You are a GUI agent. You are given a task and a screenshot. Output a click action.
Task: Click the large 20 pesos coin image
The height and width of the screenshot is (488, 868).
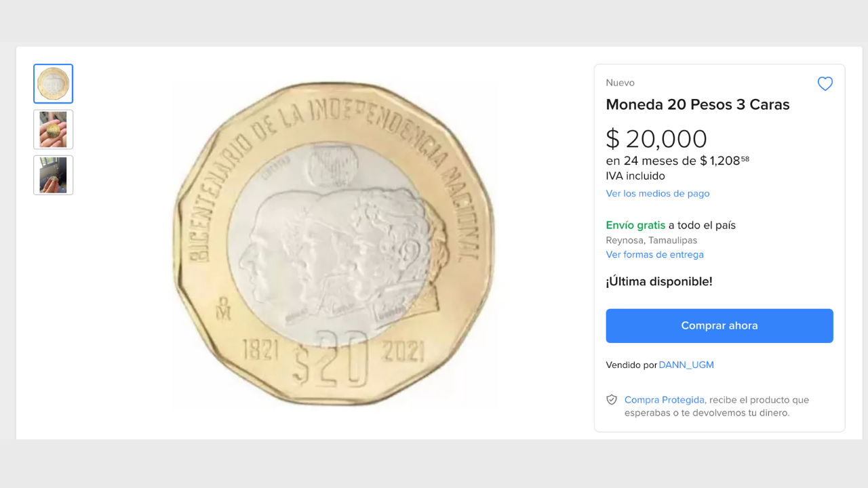click(334, 244)
